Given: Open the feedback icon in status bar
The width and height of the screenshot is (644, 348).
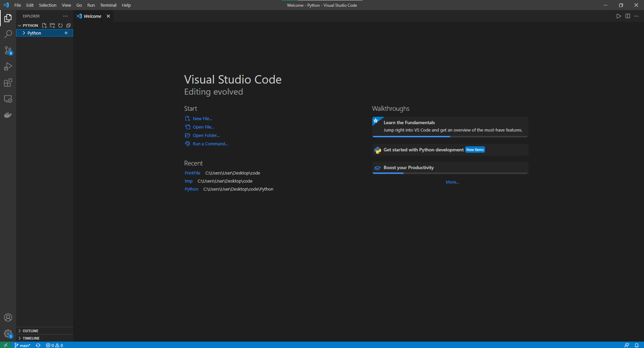Looking at the screenshot, I should 627,345.
